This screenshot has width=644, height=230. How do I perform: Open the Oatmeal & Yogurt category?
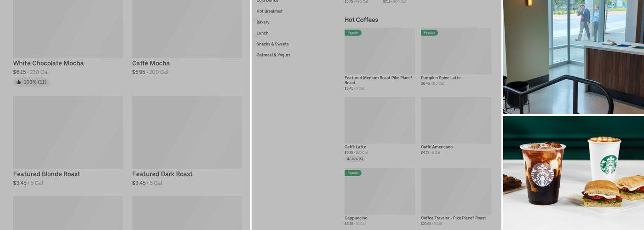[x=273, y=55]
